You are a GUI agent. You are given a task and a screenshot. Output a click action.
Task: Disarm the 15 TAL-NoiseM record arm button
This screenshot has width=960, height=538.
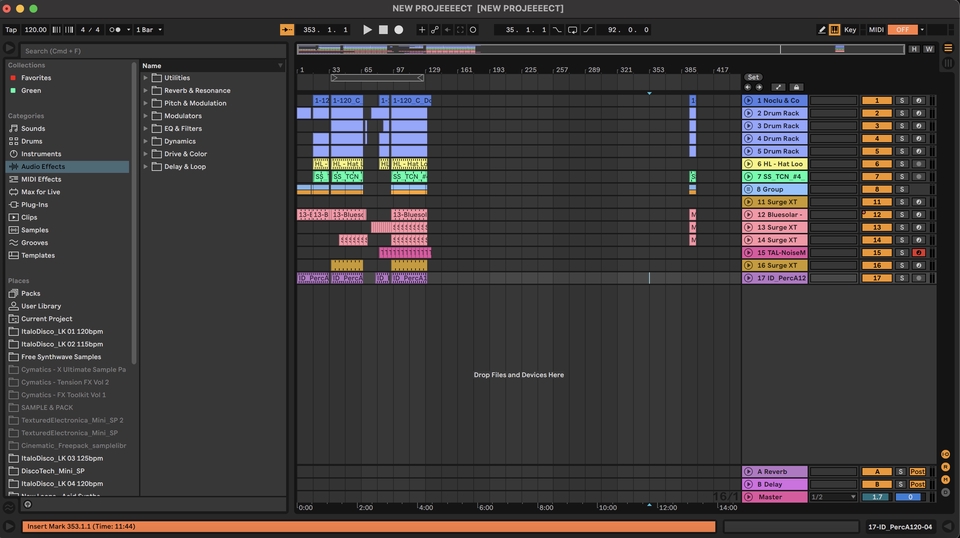coord(918,253)
